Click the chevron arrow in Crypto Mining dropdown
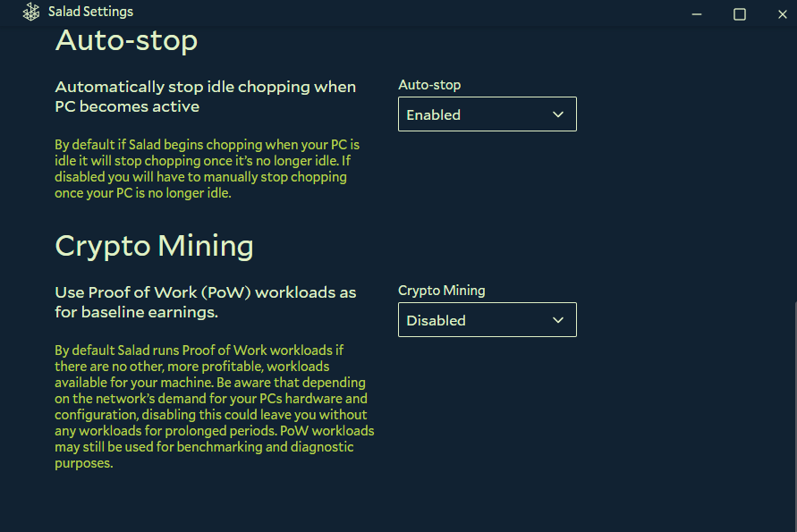797x532 pixels. click(x=558, y=320)
